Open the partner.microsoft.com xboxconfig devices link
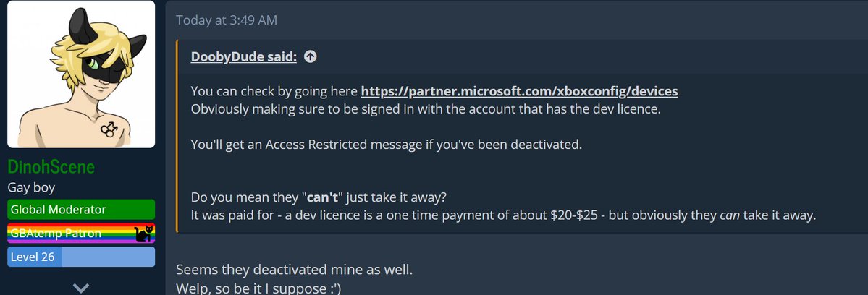The image size is (868, 295). [x=519, y=91]
